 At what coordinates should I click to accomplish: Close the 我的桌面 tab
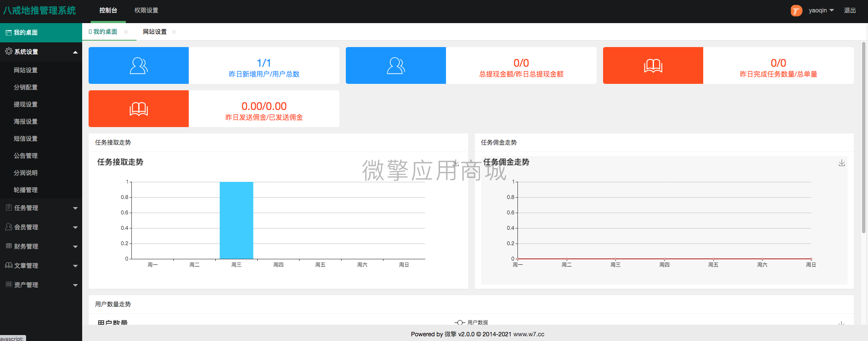(126, 32)
